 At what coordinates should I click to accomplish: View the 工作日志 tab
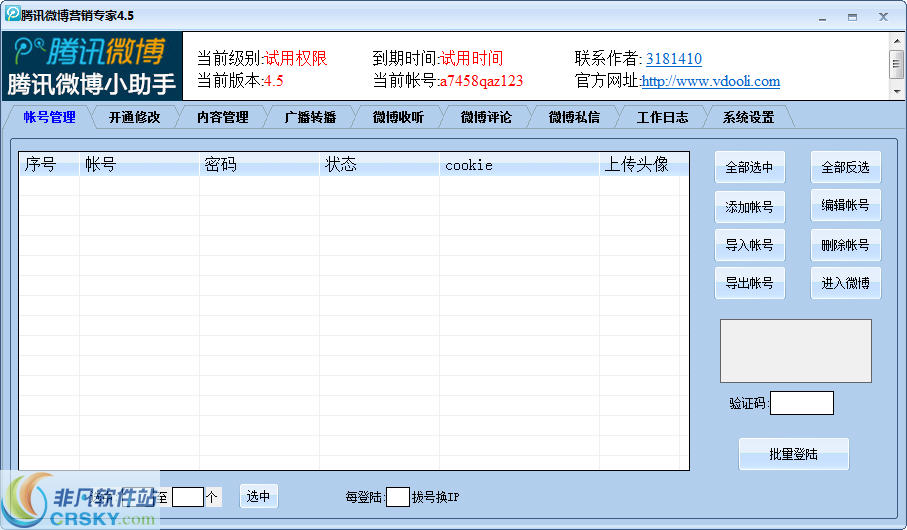click(x=662, y=117)
